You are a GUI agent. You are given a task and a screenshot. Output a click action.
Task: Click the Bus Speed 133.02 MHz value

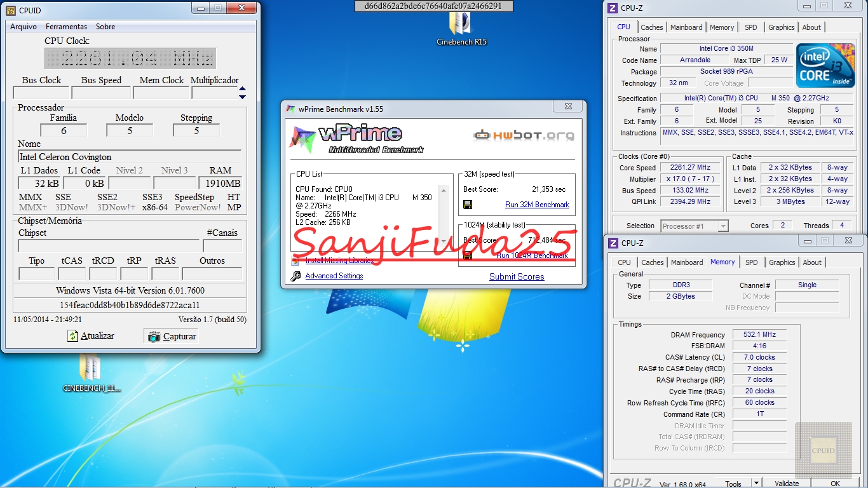690,191
